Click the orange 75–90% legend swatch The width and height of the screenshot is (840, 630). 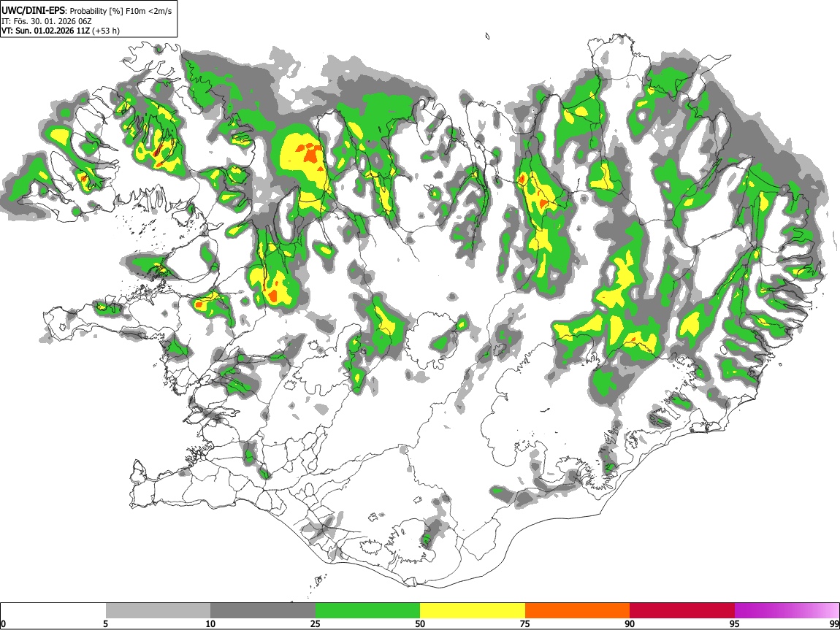pos(577,610)
